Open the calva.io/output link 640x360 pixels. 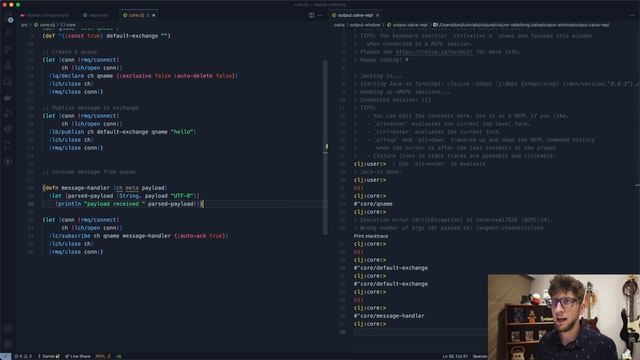coord(434,52)
